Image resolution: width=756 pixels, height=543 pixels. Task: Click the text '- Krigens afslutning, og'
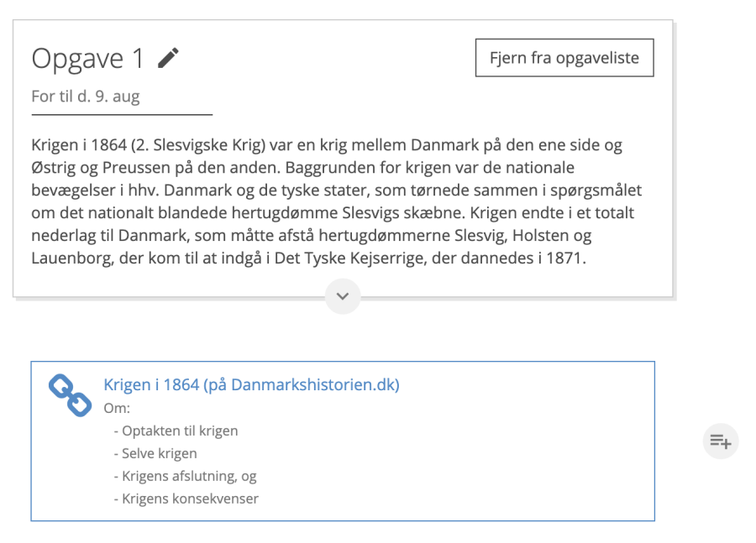(185, 476)
